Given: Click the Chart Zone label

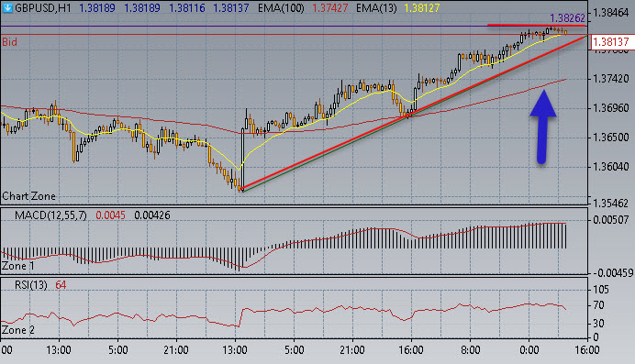Looking at the screenshot, I should (x=28, y=196).
